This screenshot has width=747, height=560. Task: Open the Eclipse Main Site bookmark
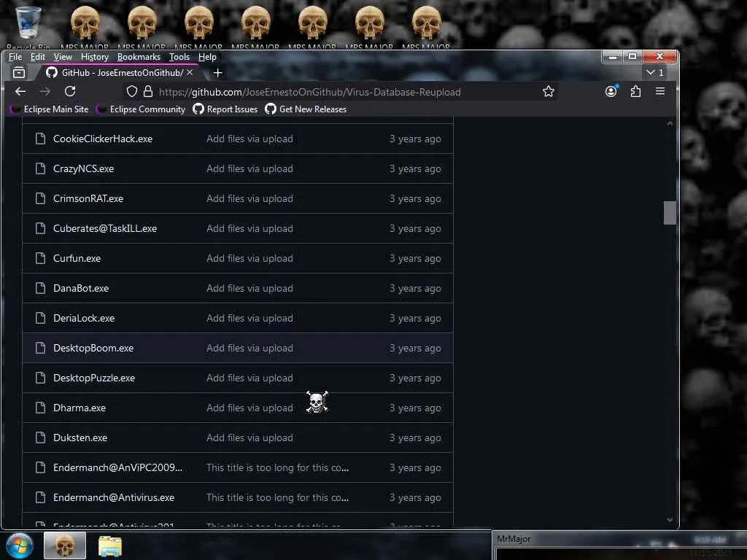[x=50, y=109]
